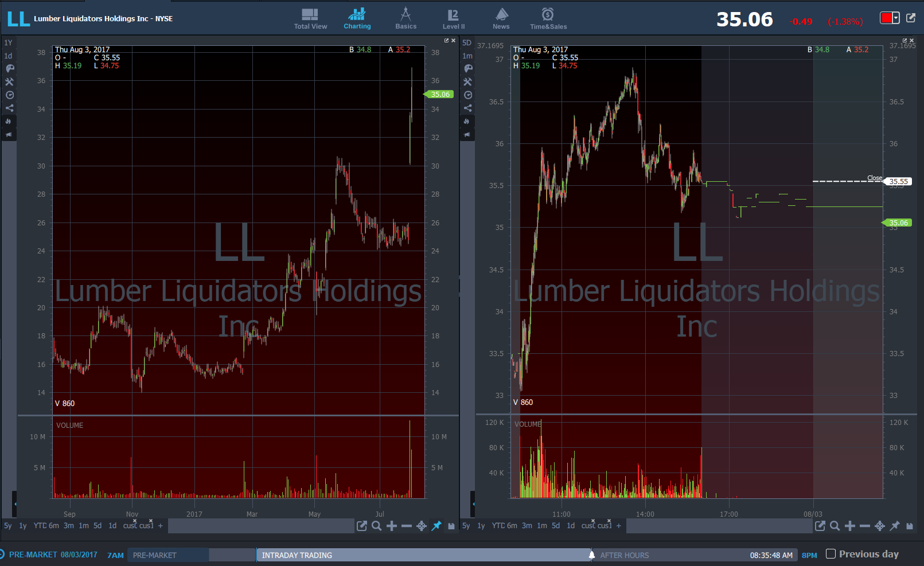
Task: Pop out the left chart from bottom toolbar
Action: pyautogui.click(x=362, y=526)
